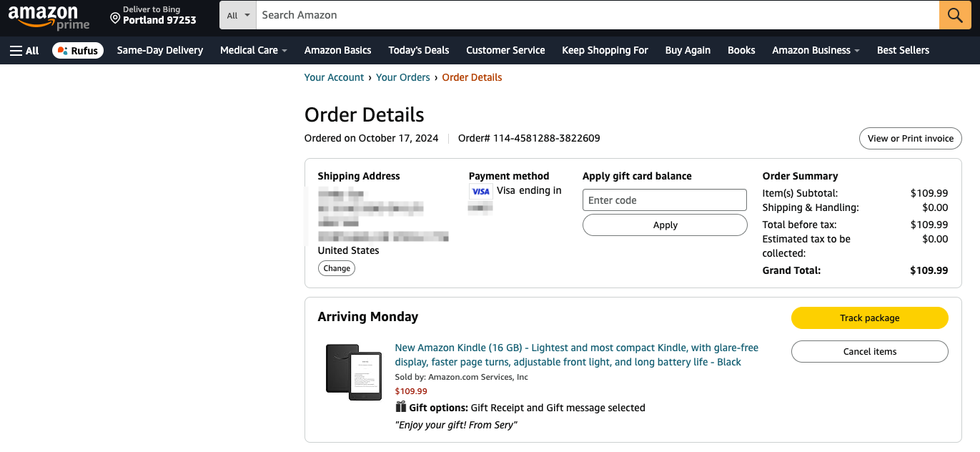Click the Amazon Prime logo

pos(49,16)
